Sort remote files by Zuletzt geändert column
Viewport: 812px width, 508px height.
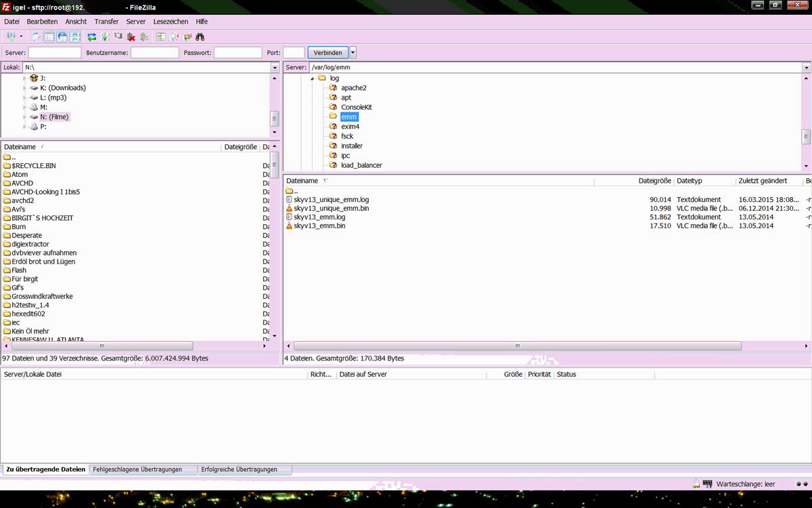[x=763, y=181]
